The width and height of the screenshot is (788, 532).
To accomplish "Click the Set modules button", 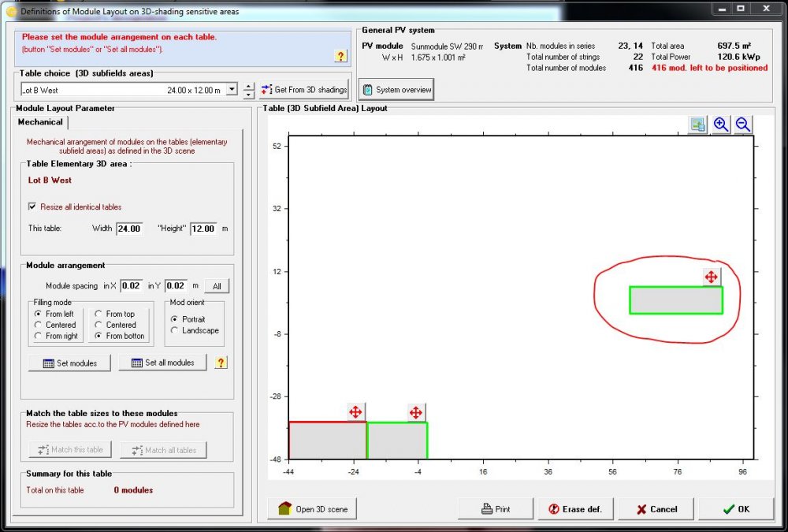I will [x=70, y=363].
